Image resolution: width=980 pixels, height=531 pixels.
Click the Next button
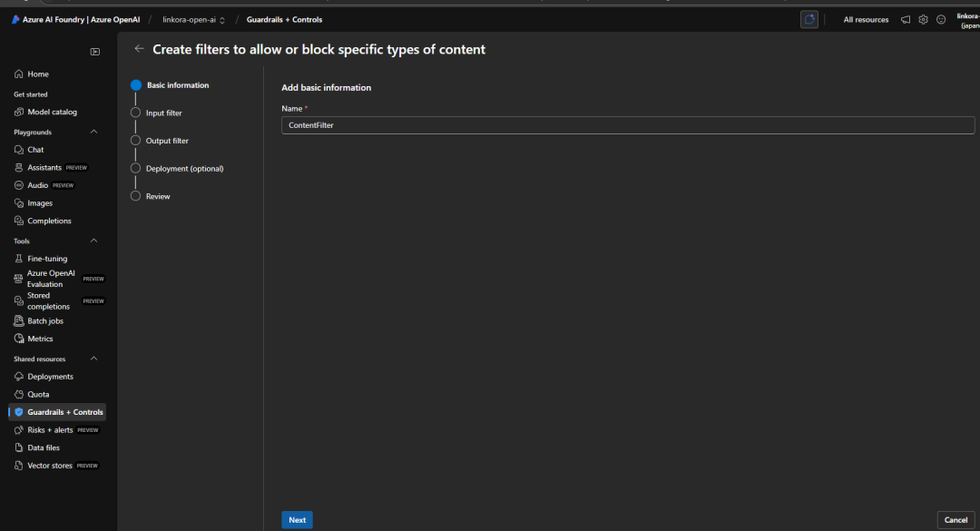tap(297, 519)
